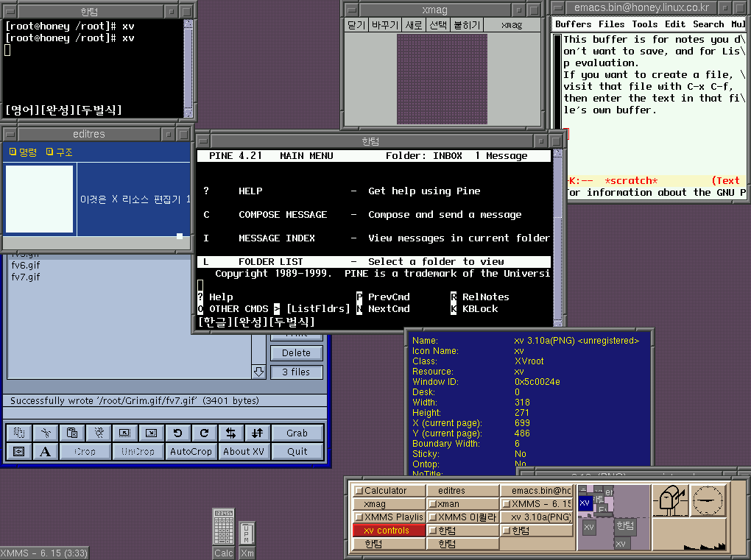
Task: Click the flip vertical icon in xv
Action: (x=257, y=433)
